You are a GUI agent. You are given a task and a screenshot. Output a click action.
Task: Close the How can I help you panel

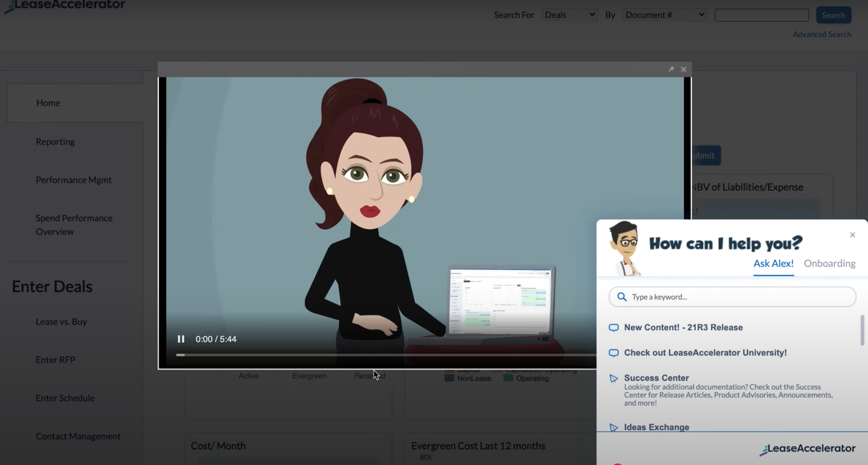[853, 235]
